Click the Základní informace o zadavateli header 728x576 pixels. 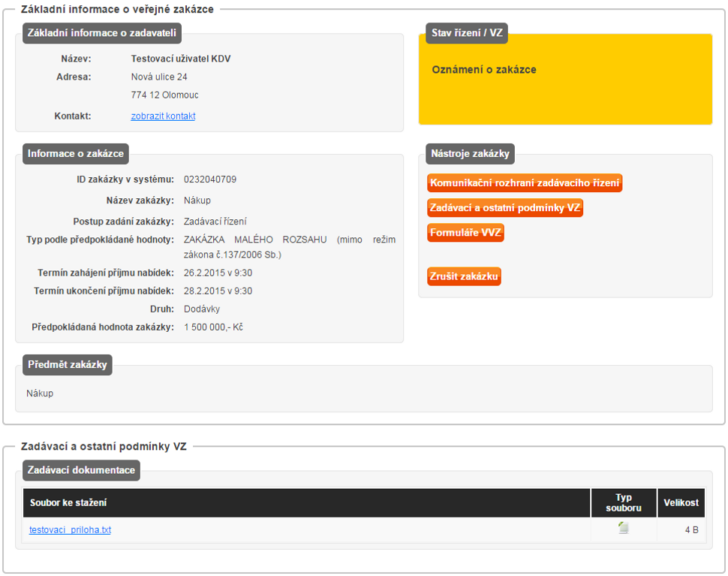pos(101,33)
